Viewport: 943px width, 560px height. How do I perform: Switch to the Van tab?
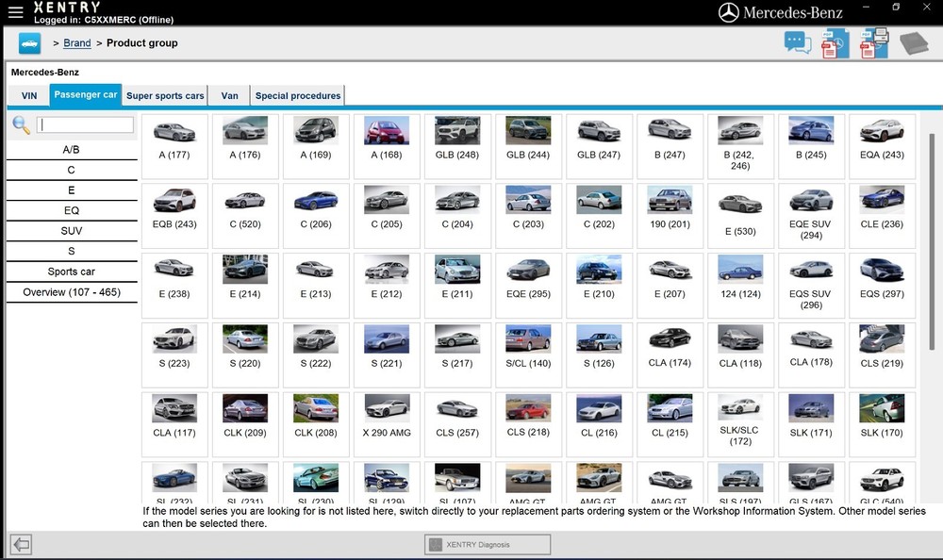point(228,94)
